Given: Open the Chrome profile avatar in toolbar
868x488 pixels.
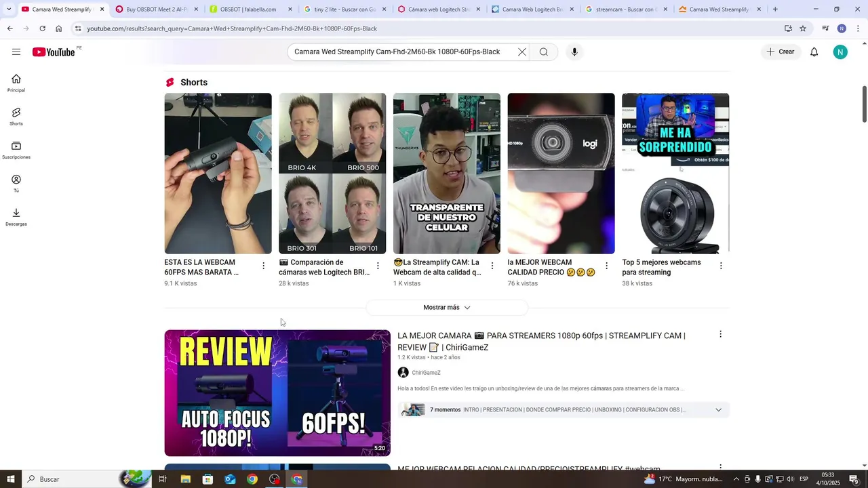Looking at the screenshot, I should pos(842,28).
